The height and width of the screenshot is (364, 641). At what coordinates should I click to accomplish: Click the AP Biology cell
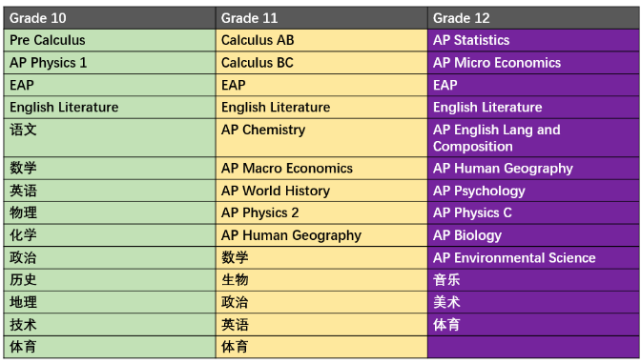coord(533,235)
